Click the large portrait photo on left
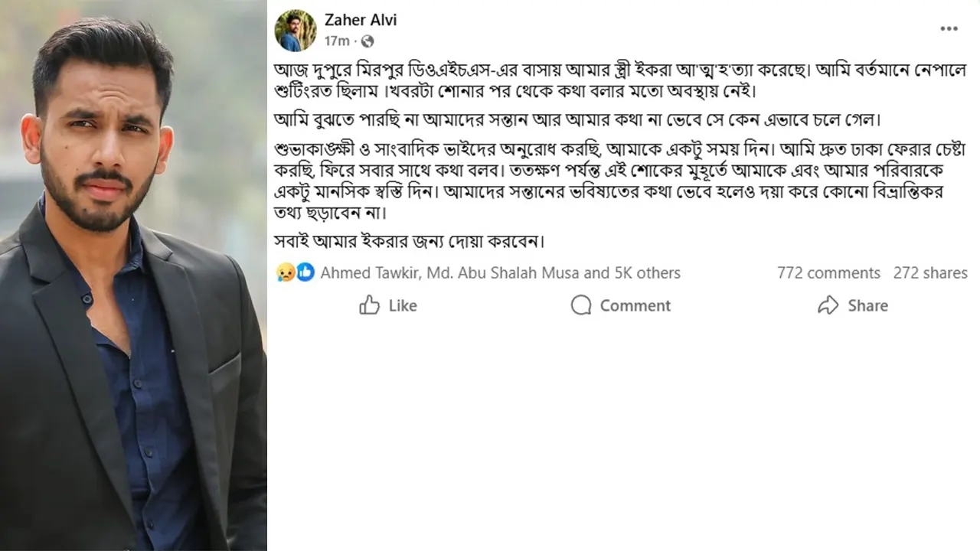 point(133,275)
